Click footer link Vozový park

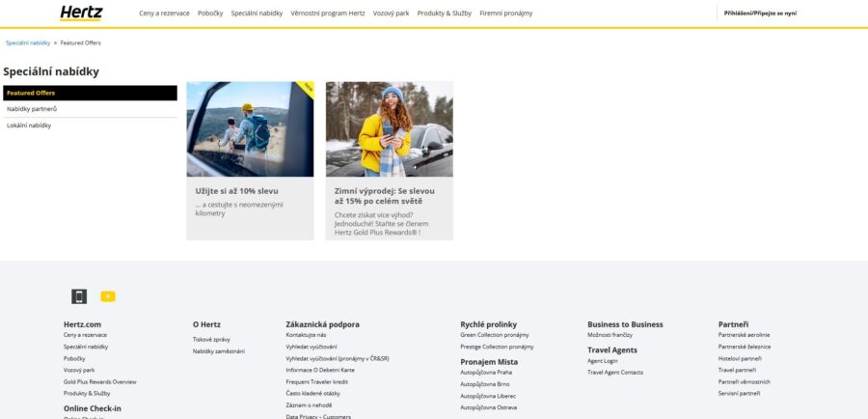79,370
